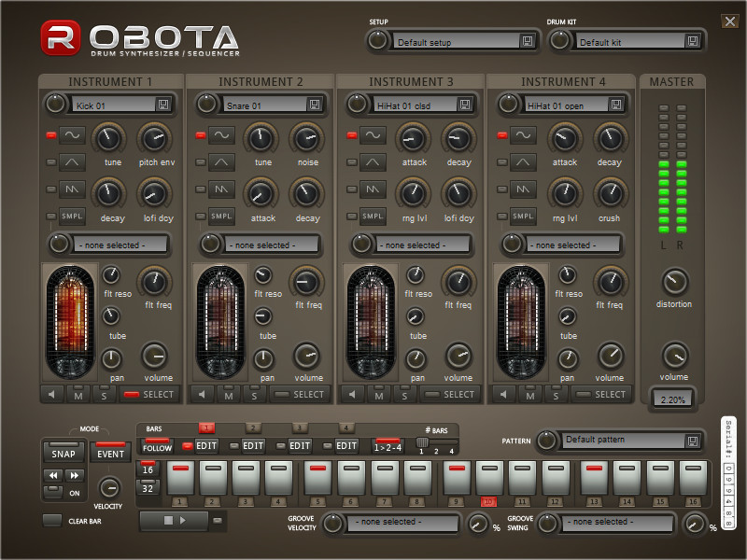Select the 32 step resolution tab
Screen dimensions: 747x560
[x=148, y=487]
